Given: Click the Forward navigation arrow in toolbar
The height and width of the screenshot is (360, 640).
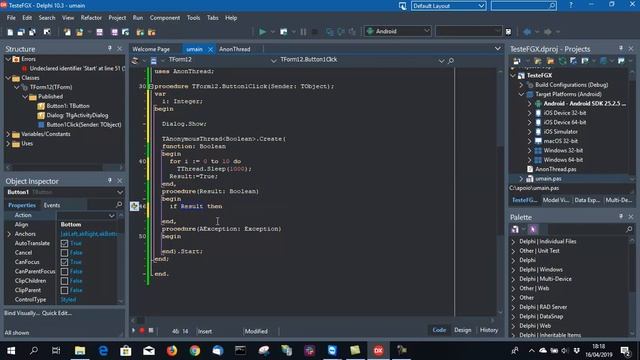Looking at the screenshot, I should click(x=547, y=31).
